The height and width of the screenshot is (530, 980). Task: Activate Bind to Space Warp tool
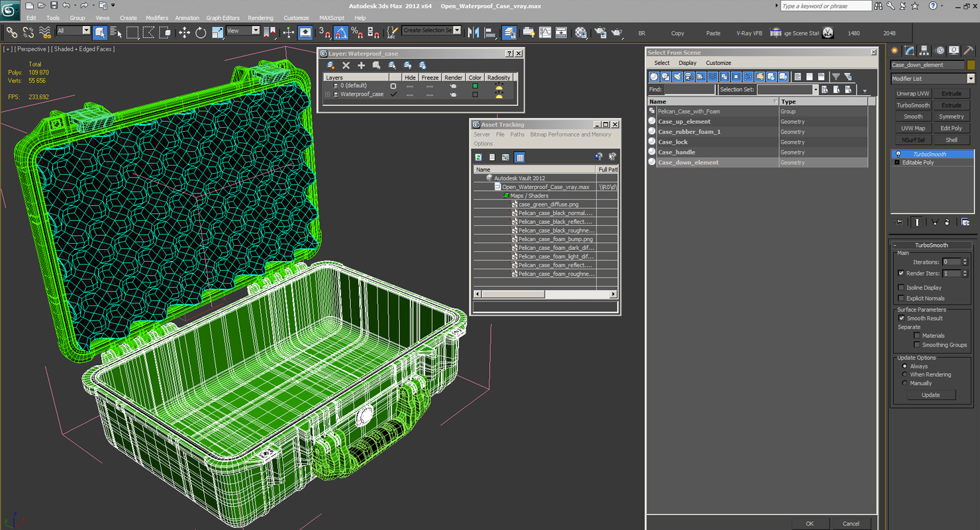point(45,32)
